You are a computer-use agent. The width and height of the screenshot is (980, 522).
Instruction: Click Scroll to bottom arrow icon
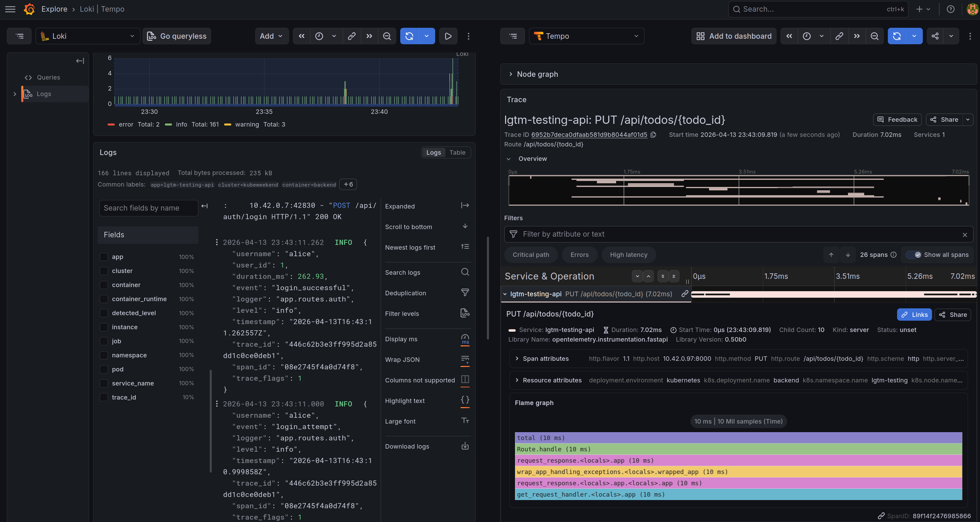pyautogui.click(x=465, y=227)
